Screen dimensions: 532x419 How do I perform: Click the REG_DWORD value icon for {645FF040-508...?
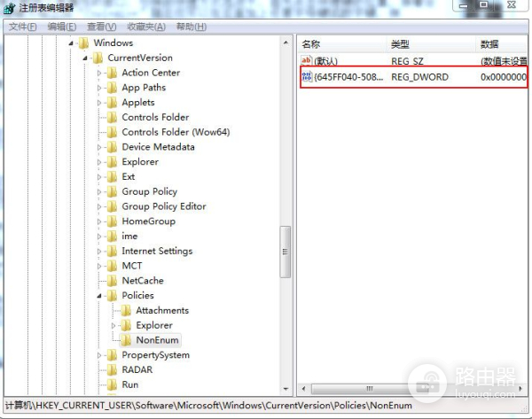(x=307, y=77)
